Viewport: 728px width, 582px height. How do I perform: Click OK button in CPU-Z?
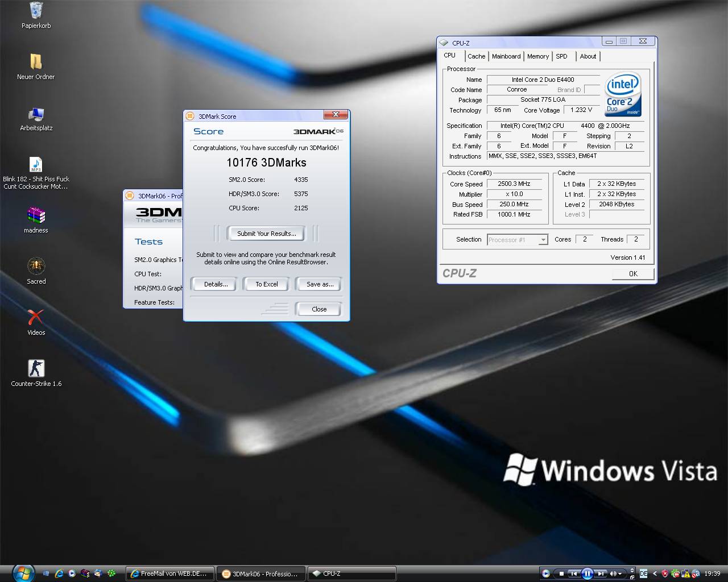click(633, 273)
